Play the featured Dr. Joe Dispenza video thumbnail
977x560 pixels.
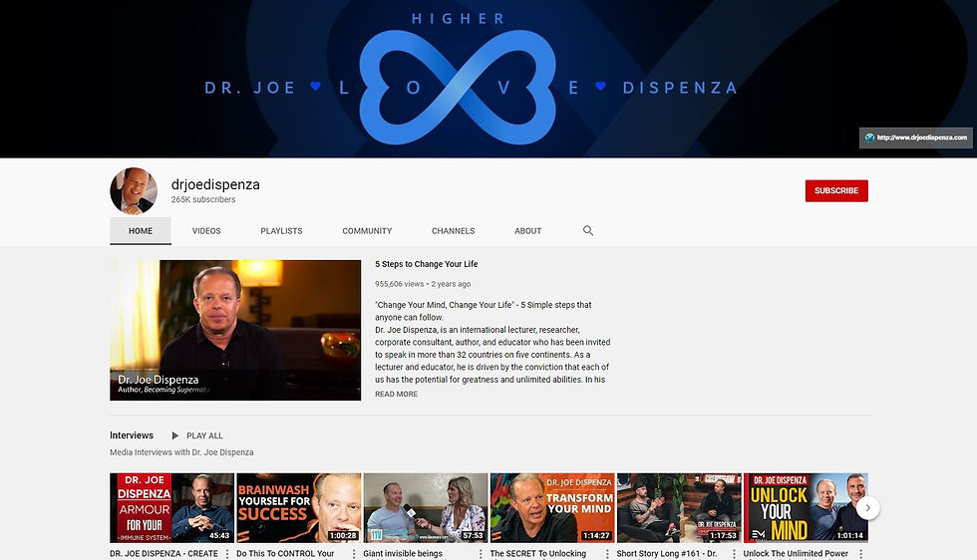click(x=235, y=330)
